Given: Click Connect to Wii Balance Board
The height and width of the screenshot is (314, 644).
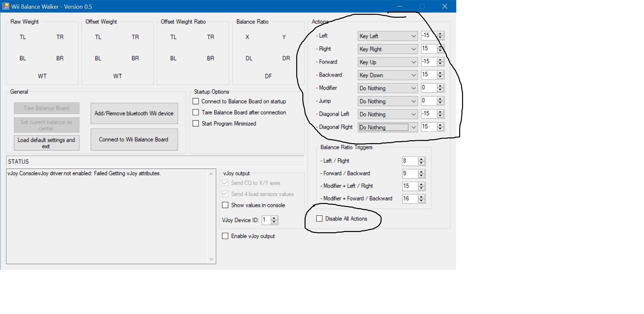Looking at the screenshot, I should tap(134, 139).
